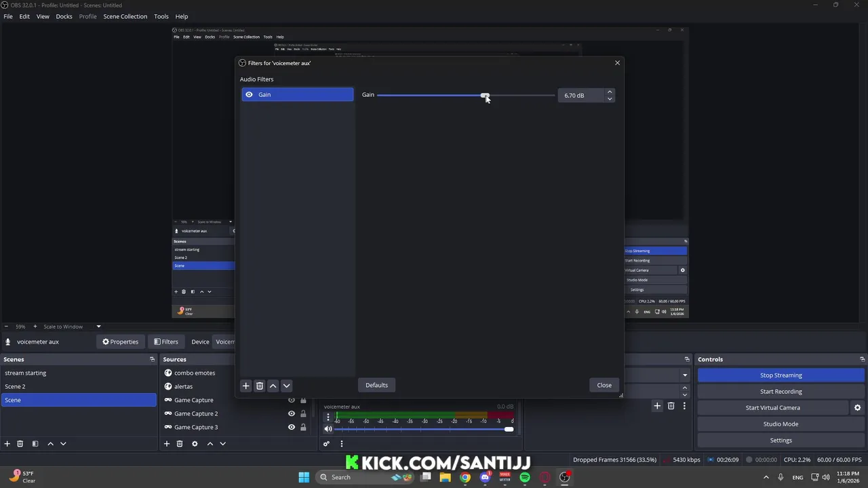
Task: Unlock the Game Capture 2 source
Action: (303, 413)
